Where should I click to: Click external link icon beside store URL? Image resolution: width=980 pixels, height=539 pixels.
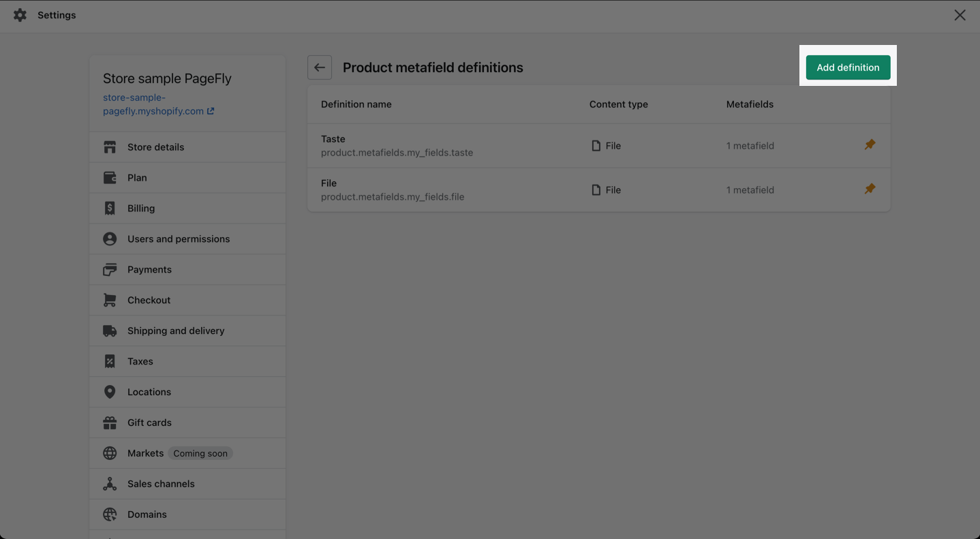[x=211, y=111]
